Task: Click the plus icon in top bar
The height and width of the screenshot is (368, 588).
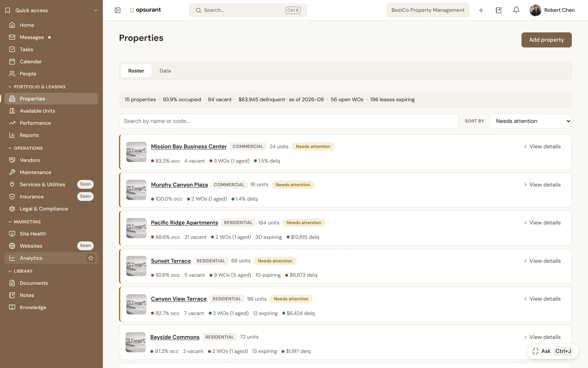Action: coord(481,10)
